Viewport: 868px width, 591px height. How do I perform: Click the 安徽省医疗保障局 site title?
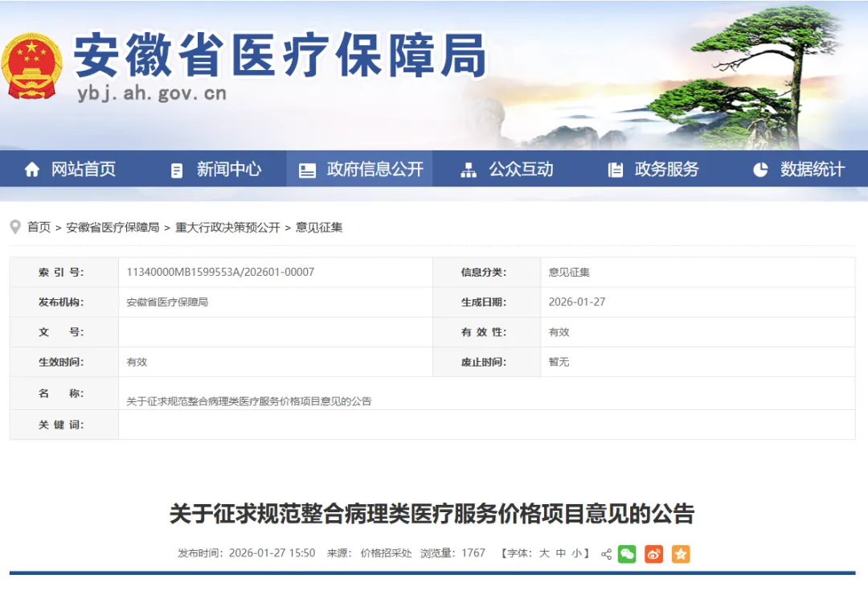280,55
